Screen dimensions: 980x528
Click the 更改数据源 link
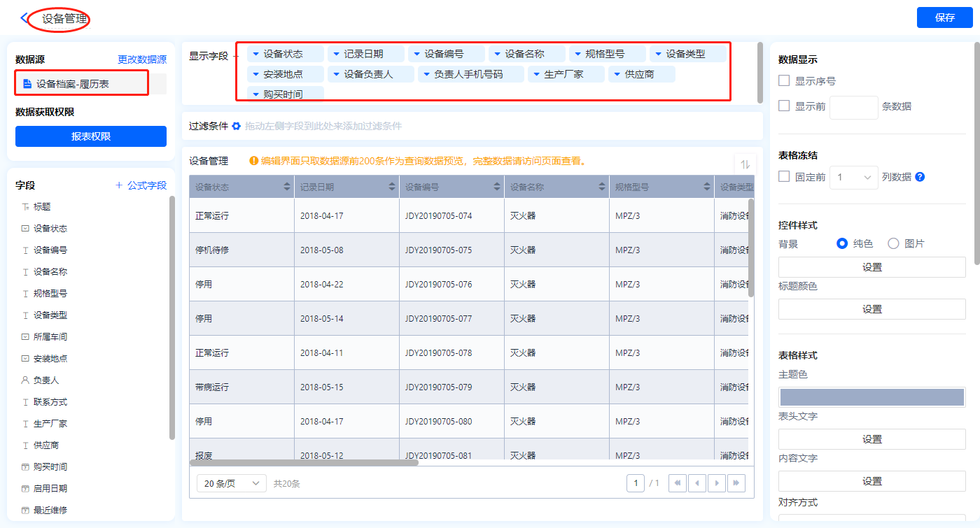pyautogui.click(x=141, y=60)
